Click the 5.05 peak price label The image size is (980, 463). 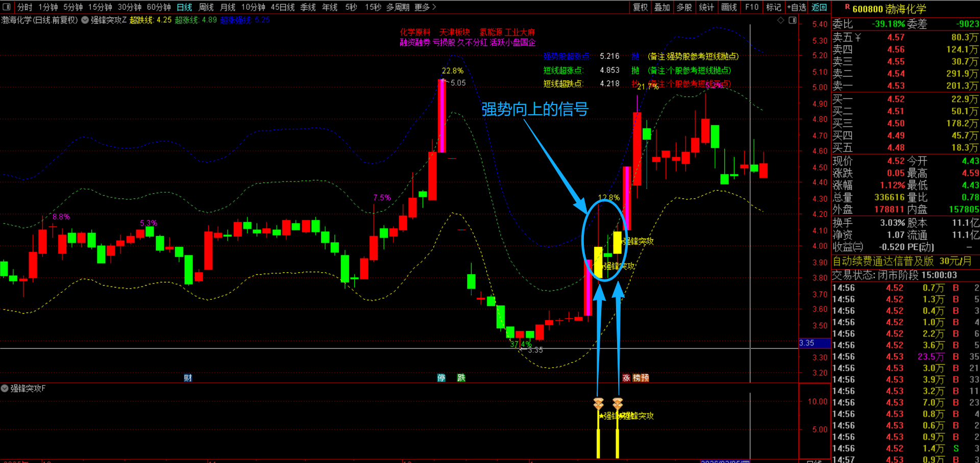(458, 83)
